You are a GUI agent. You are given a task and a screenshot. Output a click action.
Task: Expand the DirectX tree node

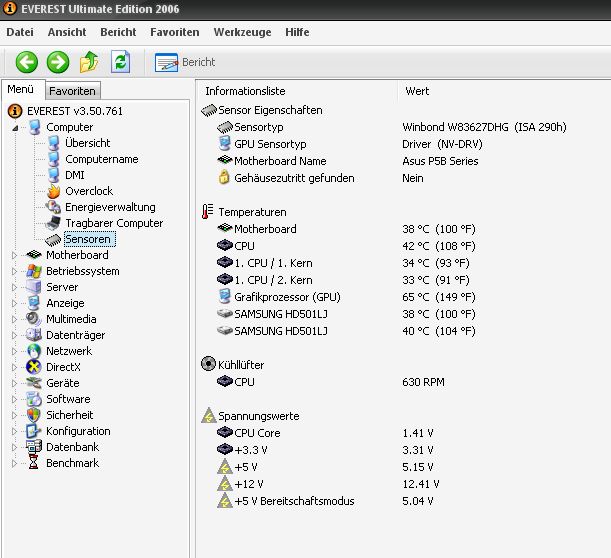point(14,367)
